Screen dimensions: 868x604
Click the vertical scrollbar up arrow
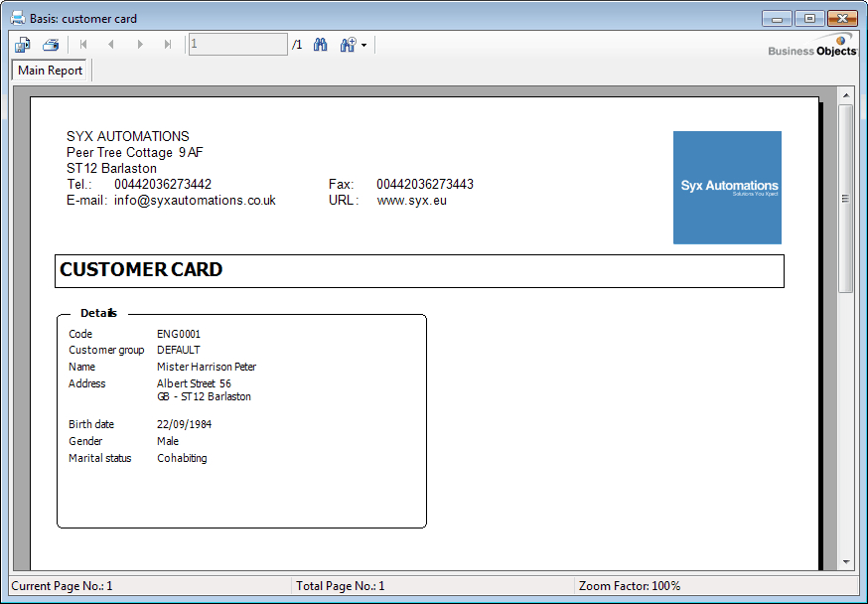(x=846, y=95)
